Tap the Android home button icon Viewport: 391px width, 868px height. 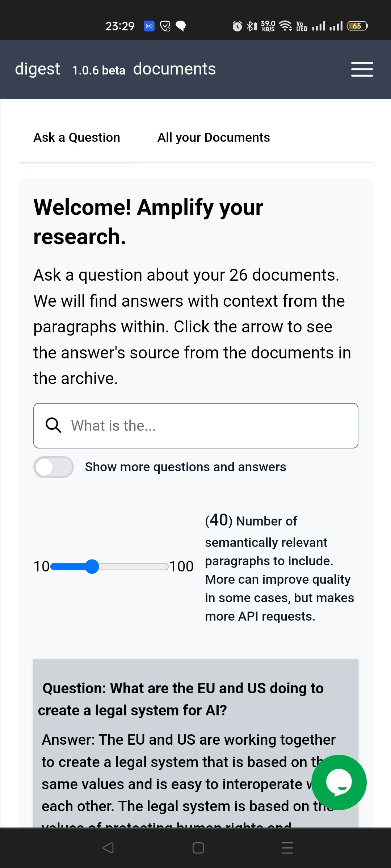pyautogui.click(x=198, y=848)
